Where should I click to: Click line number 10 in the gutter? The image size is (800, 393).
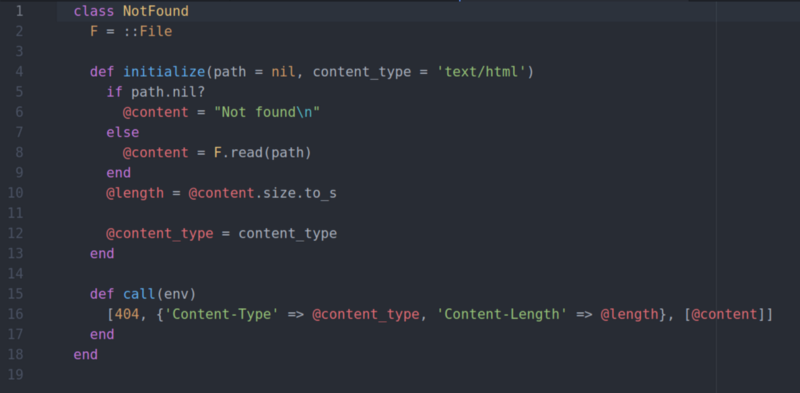click(x=15, y=193)
